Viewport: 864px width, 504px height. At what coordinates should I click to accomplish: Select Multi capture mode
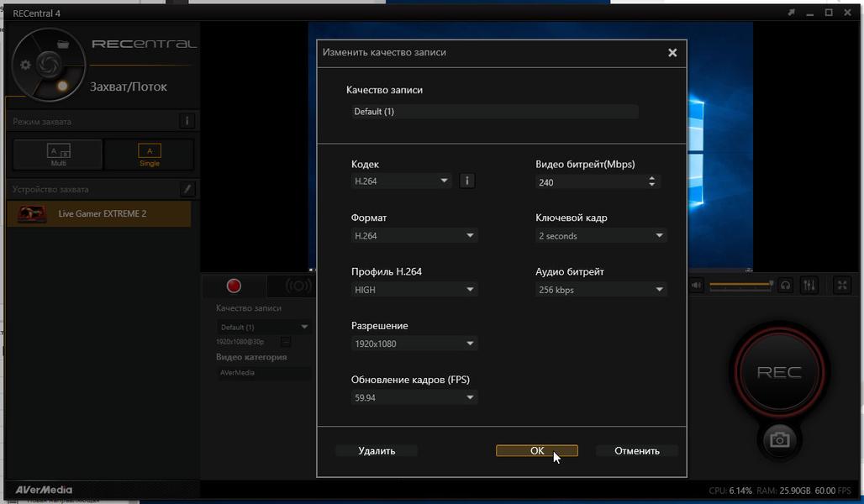58,155
